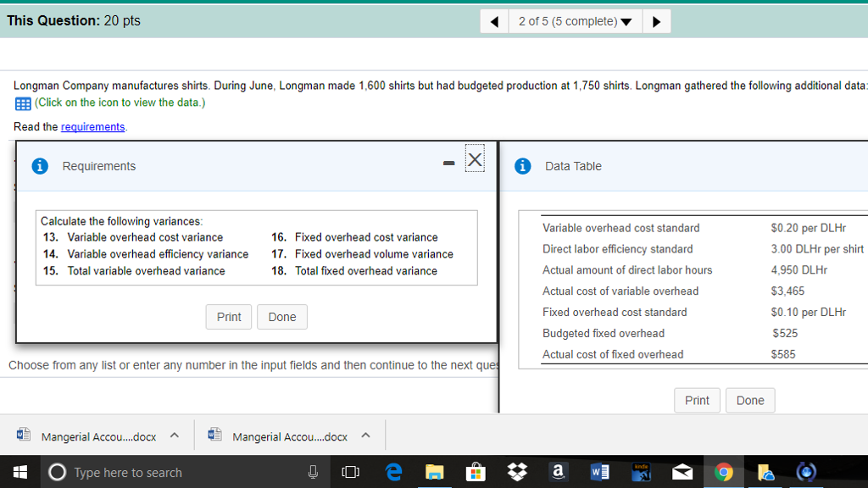Click the Amazon icon in the taskbar

pyautogui.click(x=558, y=472)
